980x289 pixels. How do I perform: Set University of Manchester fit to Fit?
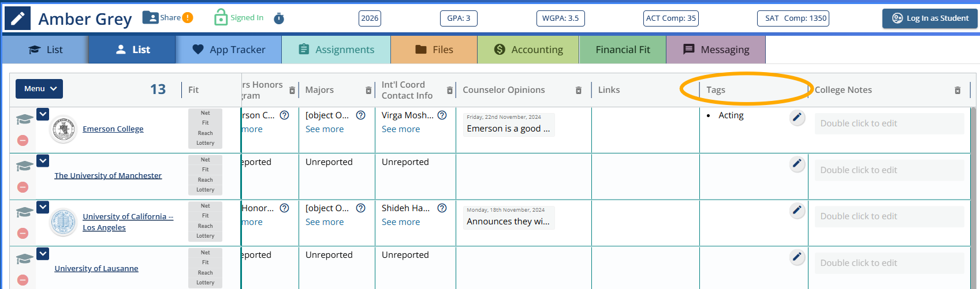click(x=205, y=170)
